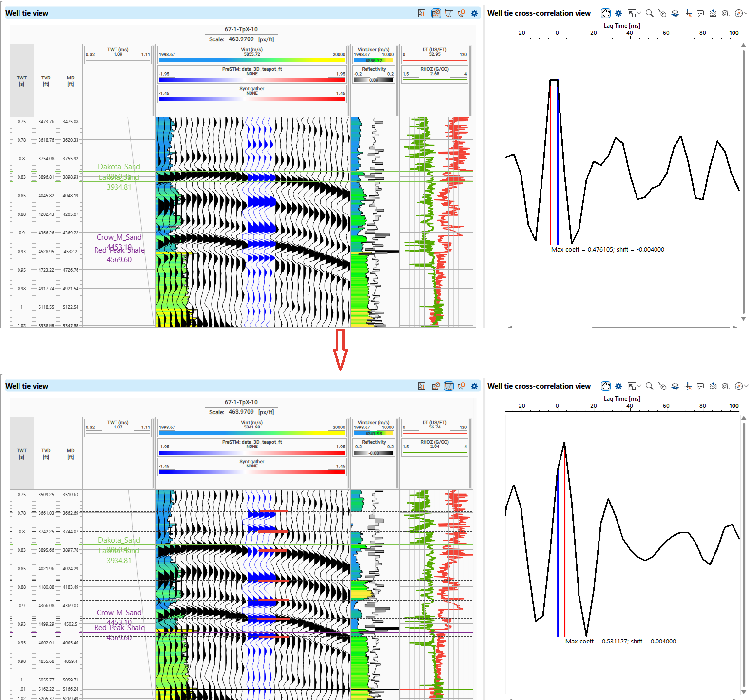The image size is (753, 700).
Task: Expand selection mode dropdown arrow in upper cross-correlation toolbar
Action: tap(639, 13)
